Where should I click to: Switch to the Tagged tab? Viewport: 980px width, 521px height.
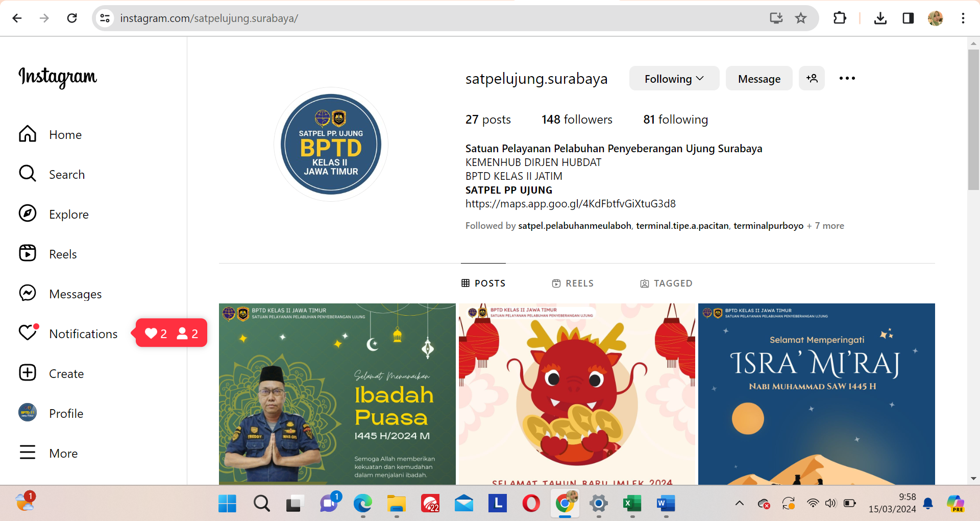pyautogui.click(x=666, y=283)
